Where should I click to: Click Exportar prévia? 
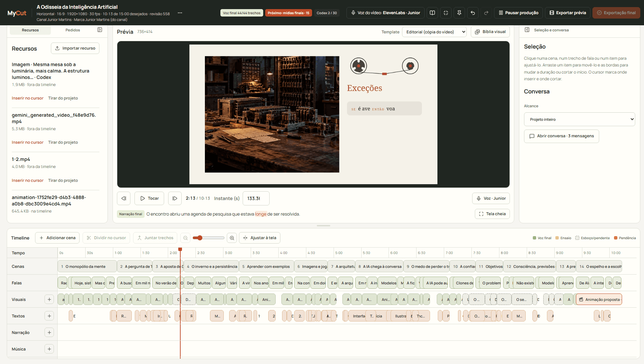(568, 13)
